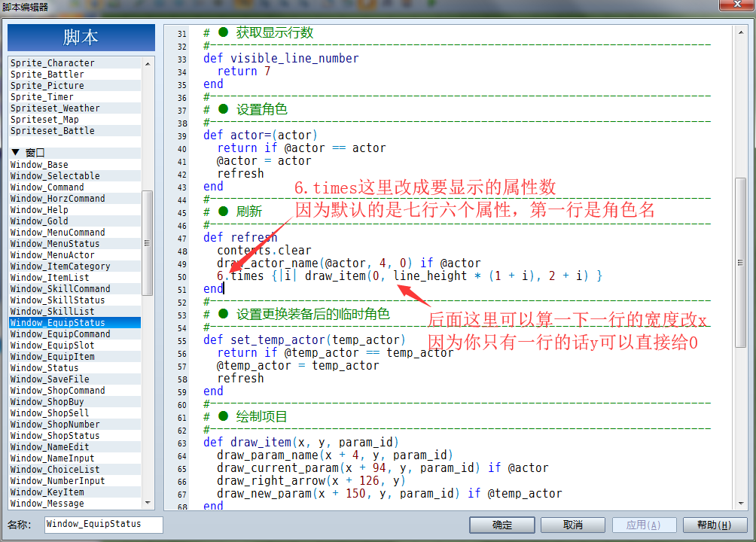This screenshot has width=756, height=542.
Task: Focus the 名称 name input field
Action: coord(104,525)
